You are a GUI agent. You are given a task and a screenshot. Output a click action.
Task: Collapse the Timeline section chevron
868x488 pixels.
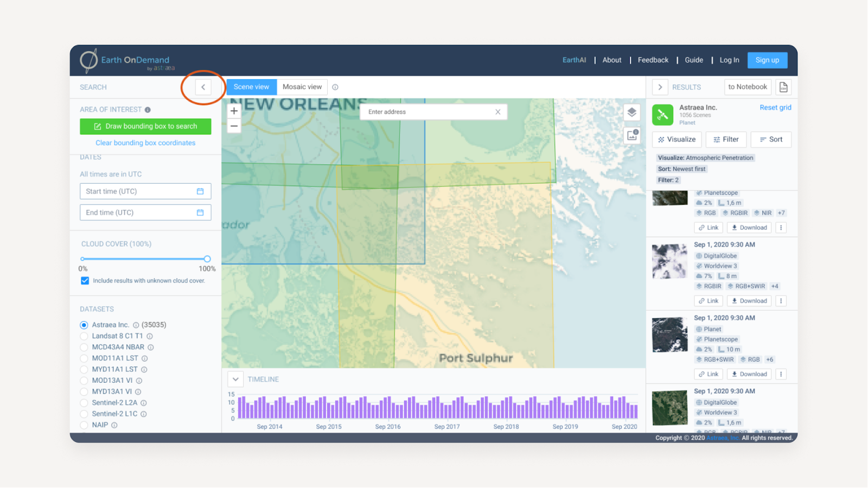point(235,379)
